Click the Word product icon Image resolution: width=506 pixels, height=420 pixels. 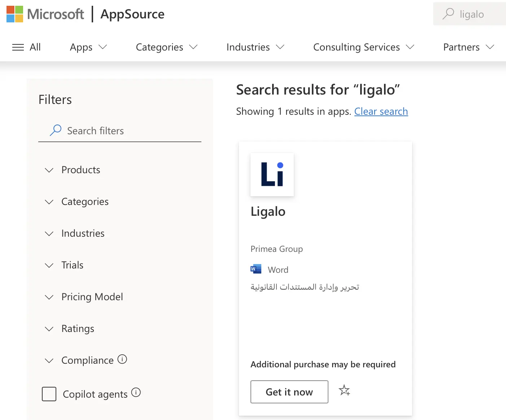pyautogui.click(x=256, y=269)
